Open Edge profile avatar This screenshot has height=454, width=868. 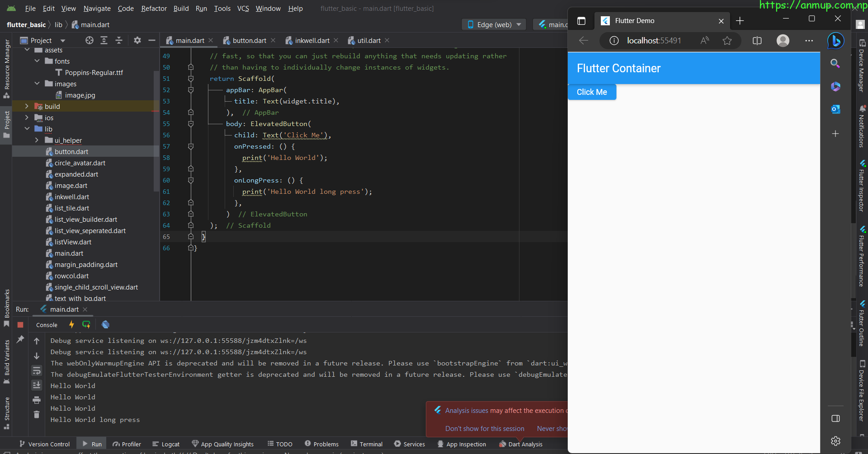[783, 41]
